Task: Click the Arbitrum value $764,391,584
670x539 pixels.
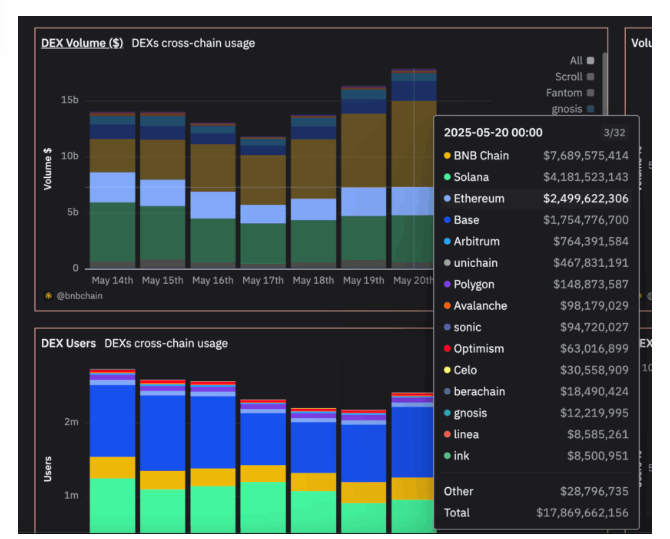Action: (591, 242)
